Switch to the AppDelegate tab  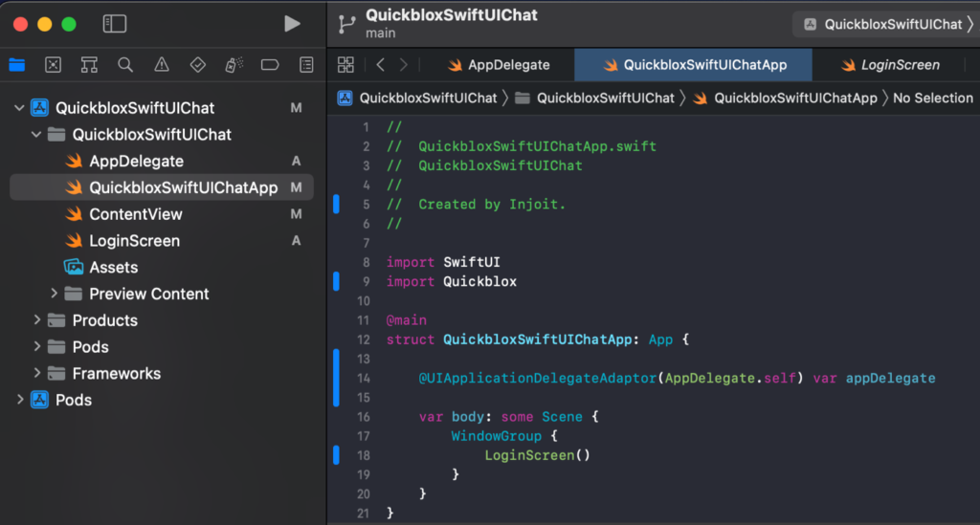498,65
